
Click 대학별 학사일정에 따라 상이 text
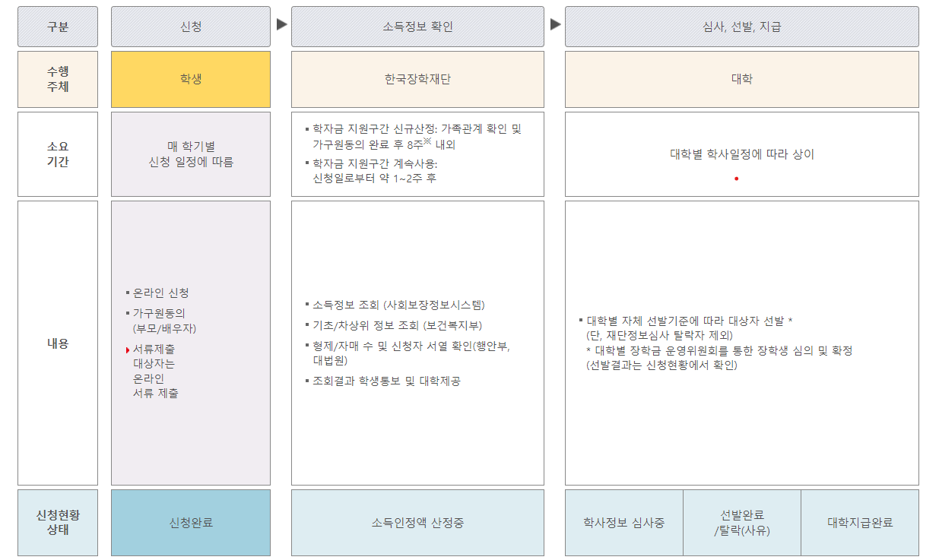pos(741,154)
